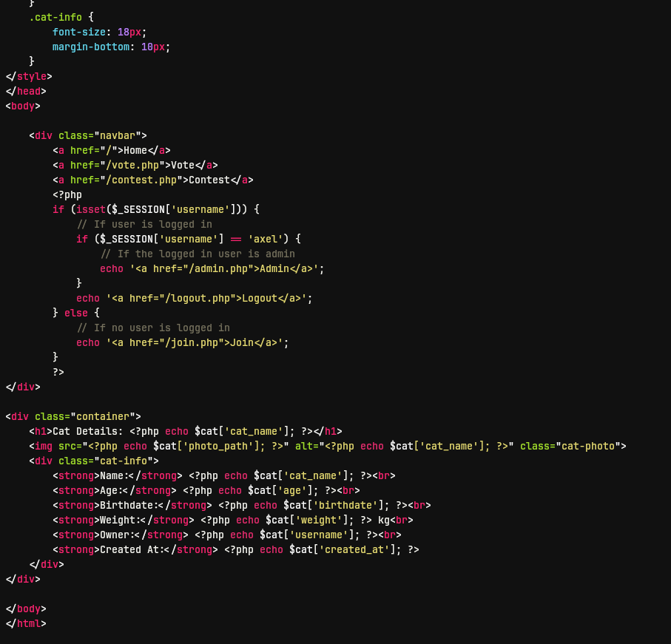The image size is (671, 644).
Task: Click the 'created_at' array key
Action: (x=354, y=549)
